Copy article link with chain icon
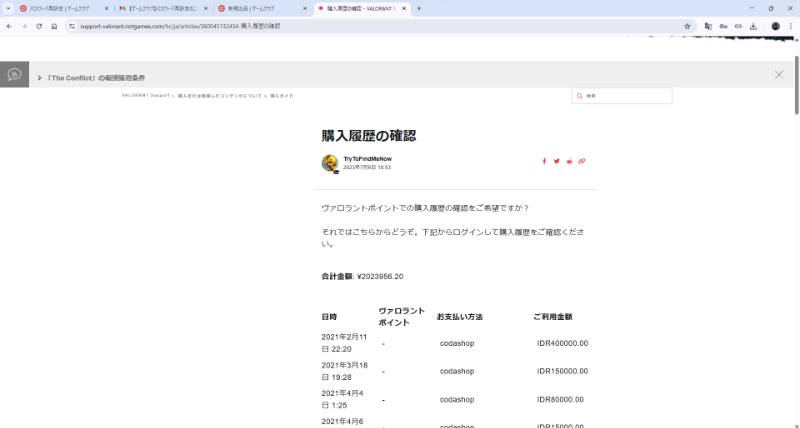 [582, 161]
